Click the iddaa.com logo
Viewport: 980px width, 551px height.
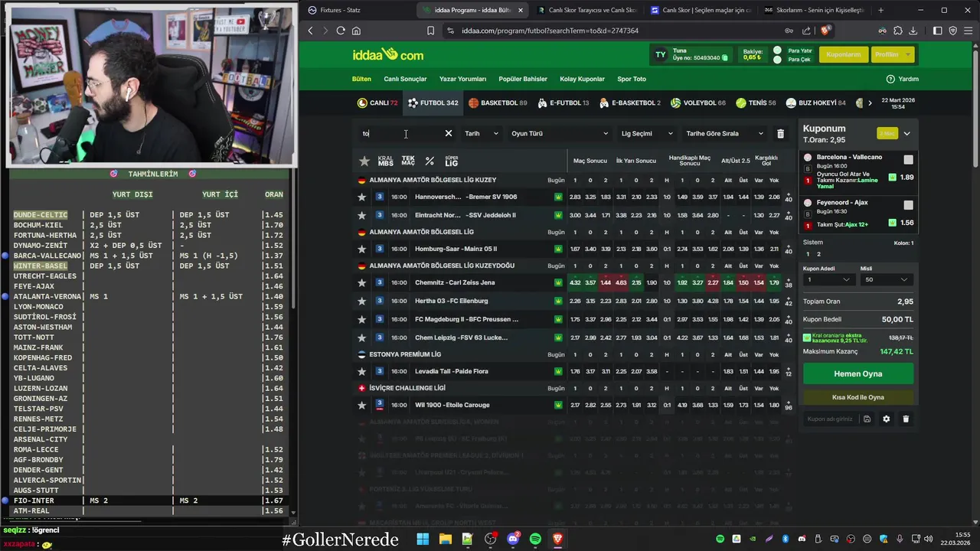(x=387, y=55)
